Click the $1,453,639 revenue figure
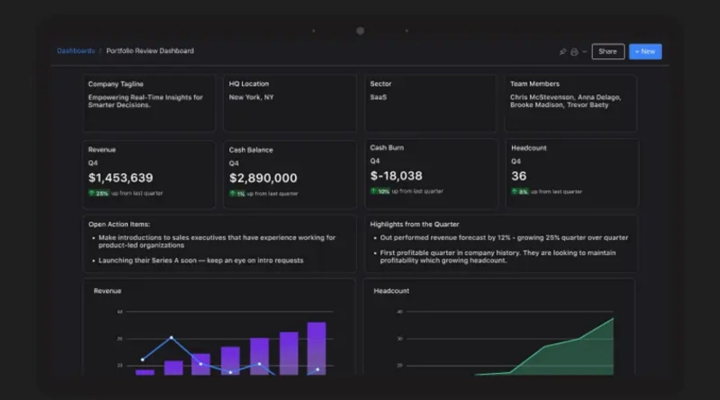 121,178
